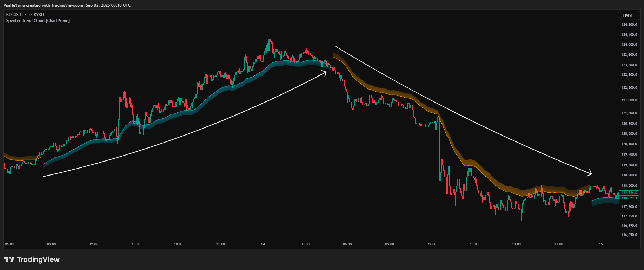
Task: Click the 122,300.0 price axis label
Action: pyautogui.click(x=629, y=88)
